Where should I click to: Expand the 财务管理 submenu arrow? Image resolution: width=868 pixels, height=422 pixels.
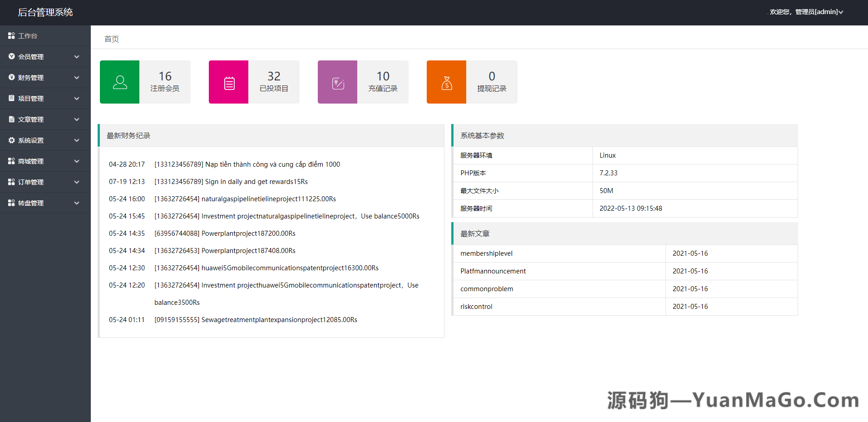pos(77,78)
